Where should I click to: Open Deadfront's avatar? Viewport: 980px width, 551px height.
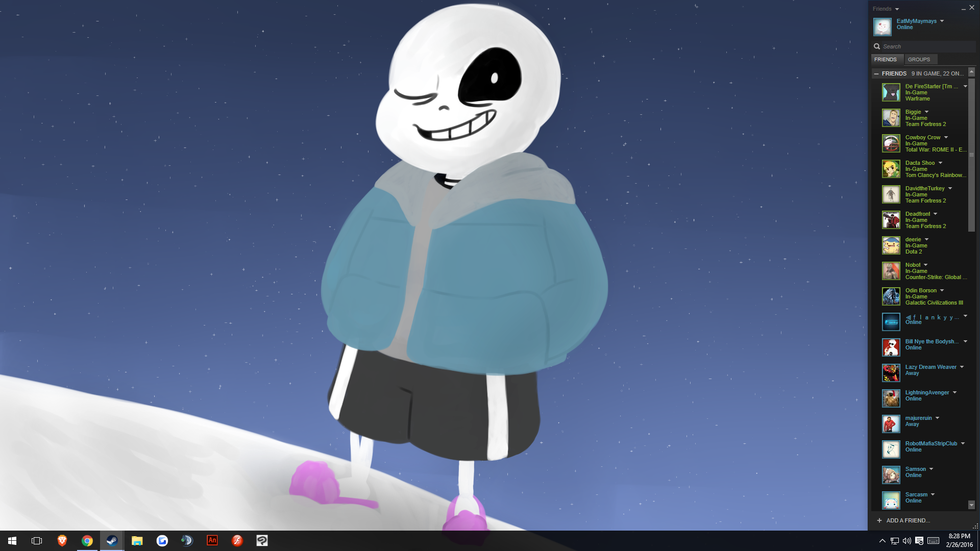coord(891,220)
